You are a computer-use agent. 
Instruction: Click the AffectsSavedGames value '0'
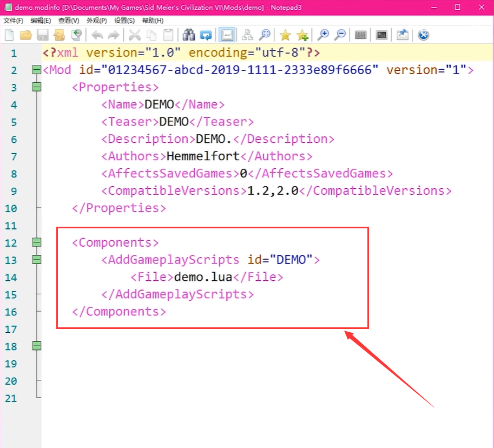243,173
